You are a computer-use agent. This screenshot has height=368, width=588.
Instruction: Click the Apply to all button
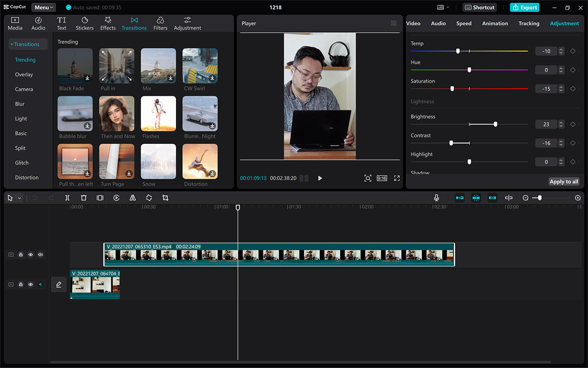coord(564,181)
